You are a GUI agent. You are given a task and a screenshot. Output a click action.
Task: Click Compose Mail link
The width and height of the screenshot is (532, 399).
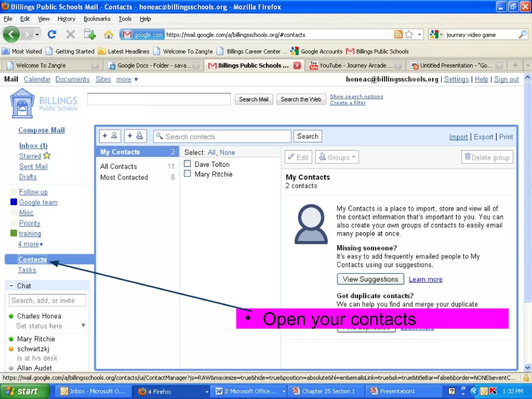tap(41, 130)
